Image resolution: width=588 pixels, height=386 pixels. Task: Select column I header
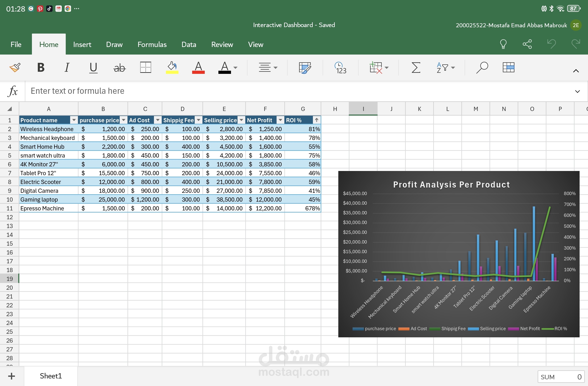click(x=363, y=109)
